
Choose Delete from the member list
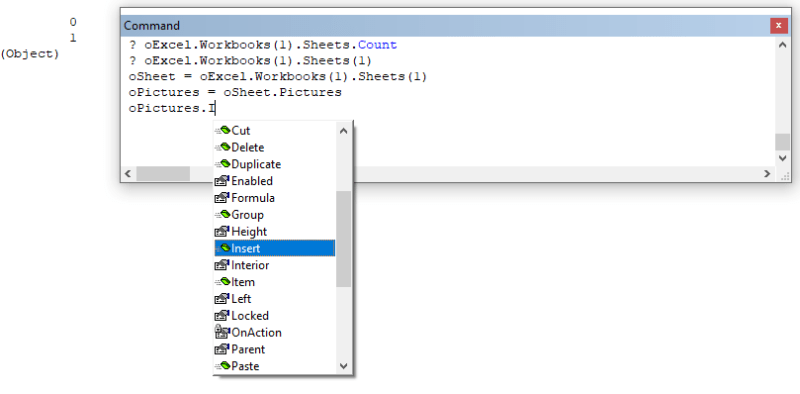(274, 147)
